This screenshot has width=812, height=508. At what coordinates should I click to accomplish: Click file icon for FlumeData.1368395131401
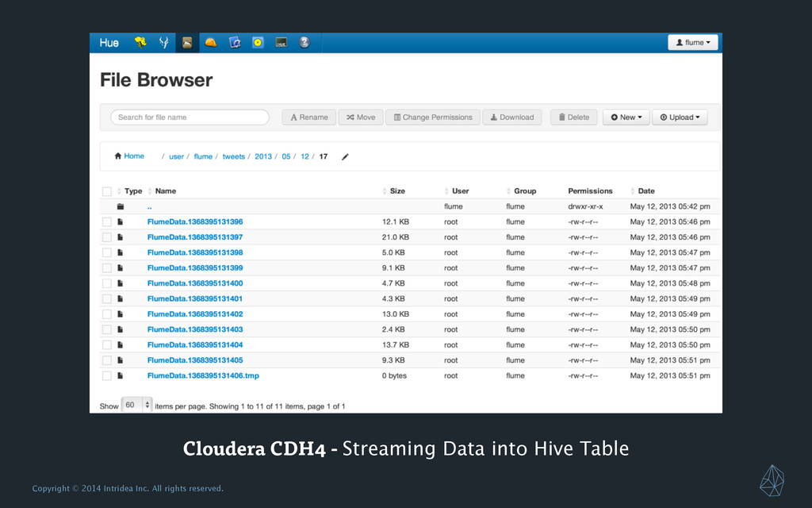(121, 298)
